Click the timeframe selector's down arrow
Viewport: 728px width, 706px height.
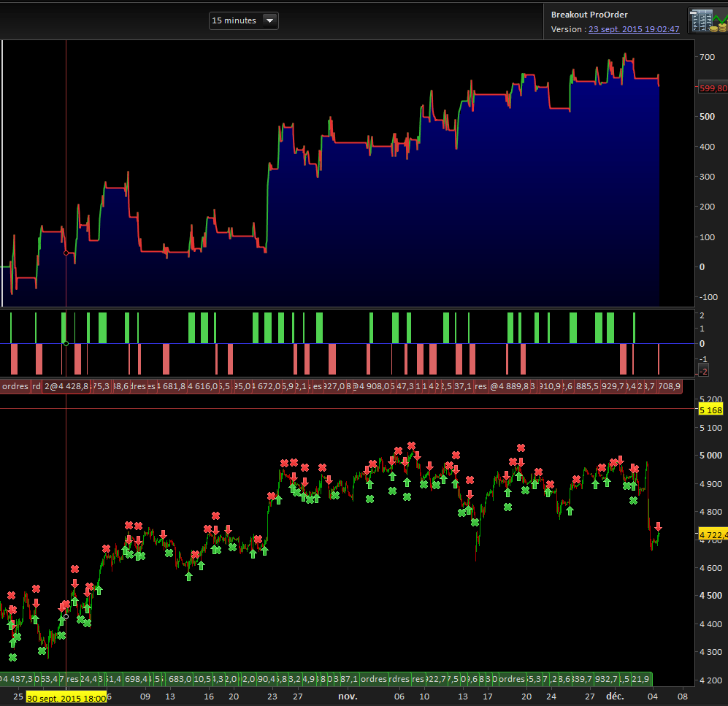(x=269, y=20)
